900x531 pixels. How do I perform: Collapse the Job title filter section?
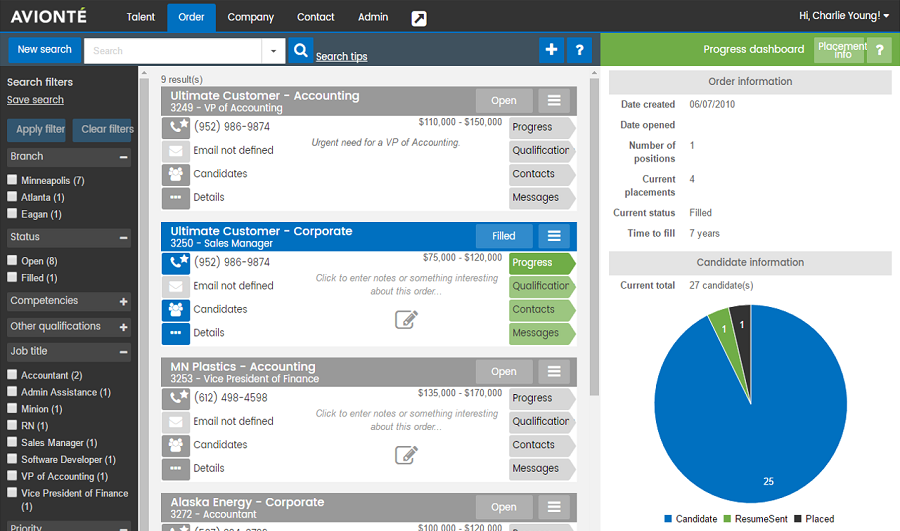[123, 352]
